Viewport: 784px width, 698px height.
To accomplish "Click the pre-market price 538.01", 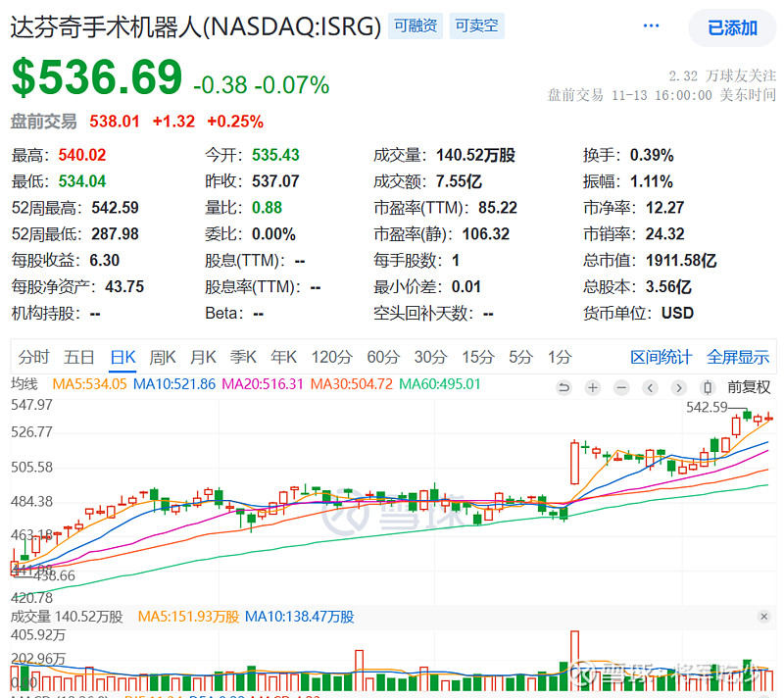I will tap(115, 122).
